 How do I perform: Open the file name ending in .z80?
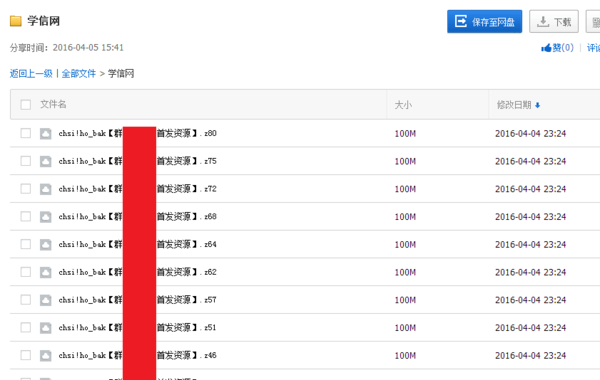pyautogui.click(x=137, y=133)
